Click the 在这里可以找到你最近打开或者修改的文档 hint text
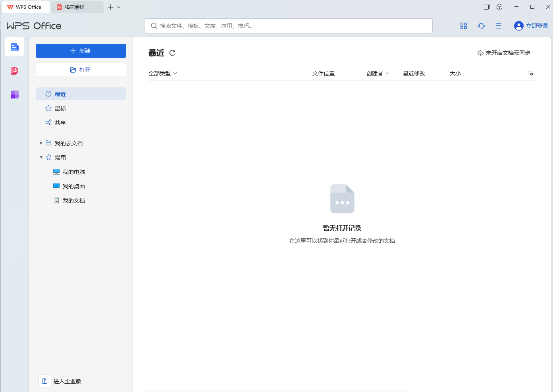 342,241
